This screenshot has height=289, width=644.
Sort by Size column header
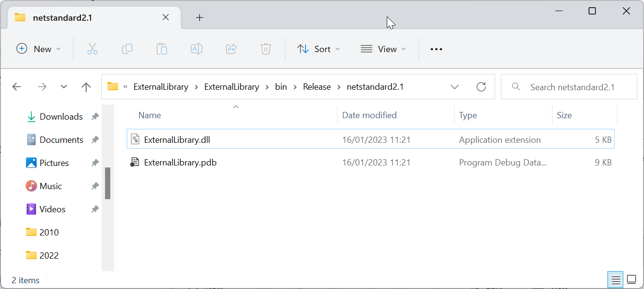(564, 115)
